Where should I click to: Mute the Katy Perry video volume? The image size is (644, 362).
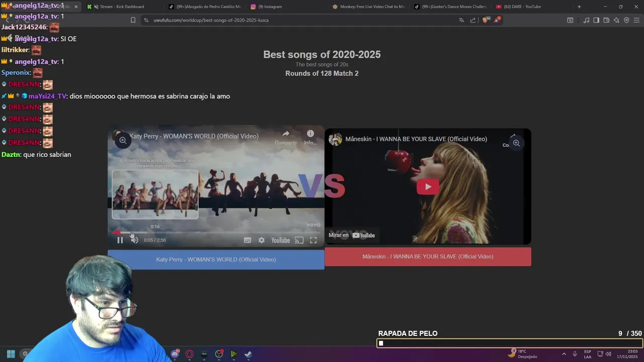point(134,240)
